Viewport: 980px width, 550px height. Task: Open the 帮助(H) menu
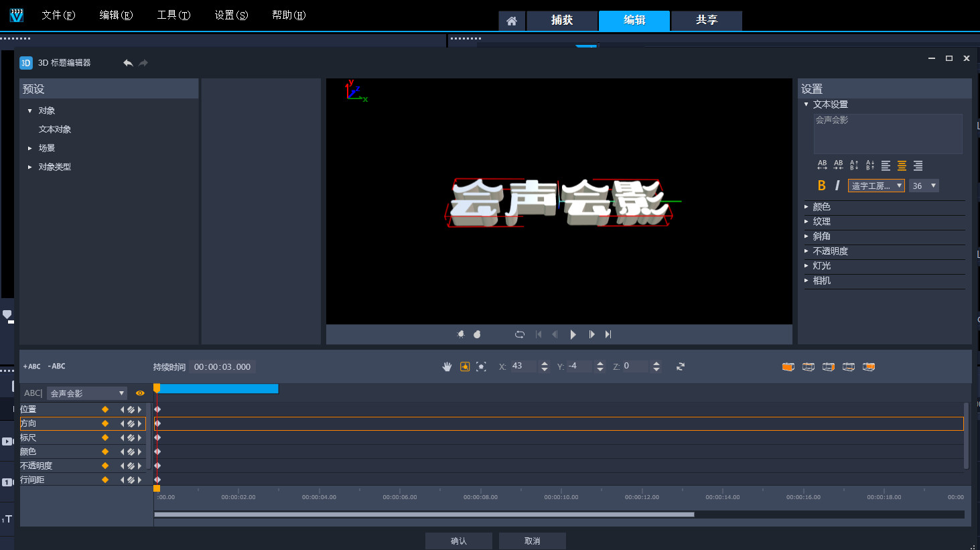click(x=289, y=15)
